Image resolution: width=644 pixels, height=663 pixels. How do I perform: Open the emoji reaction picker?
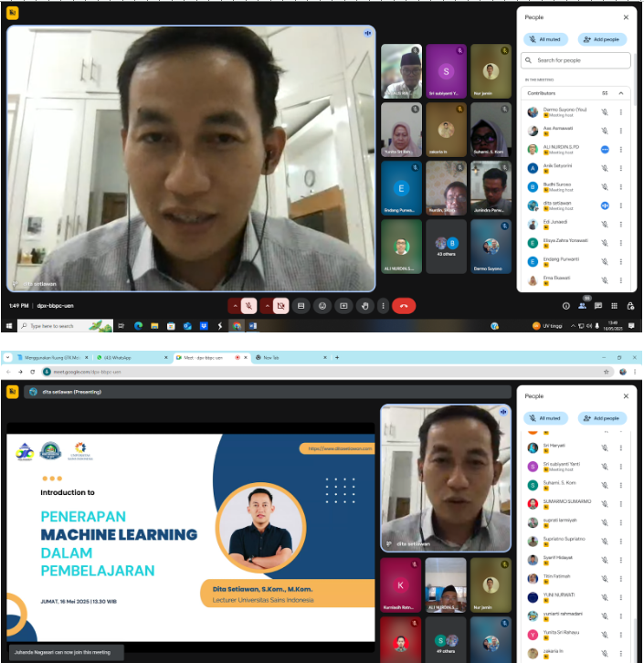tap(322, 306)
